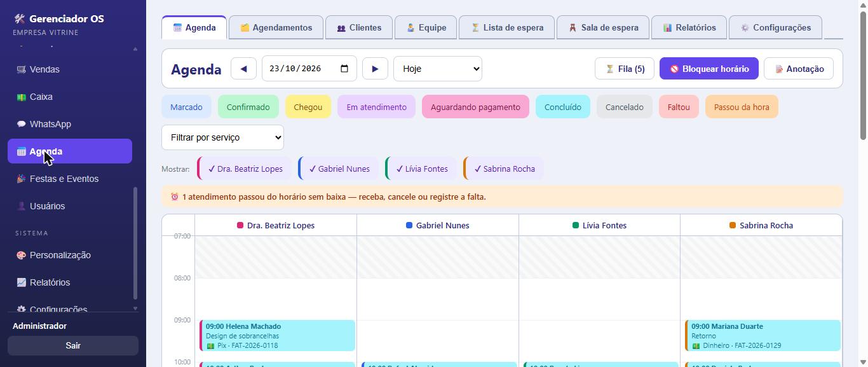This screenshot has height=367, width=868.
Task: Click the Sair logout button
Action: point(73,345)
